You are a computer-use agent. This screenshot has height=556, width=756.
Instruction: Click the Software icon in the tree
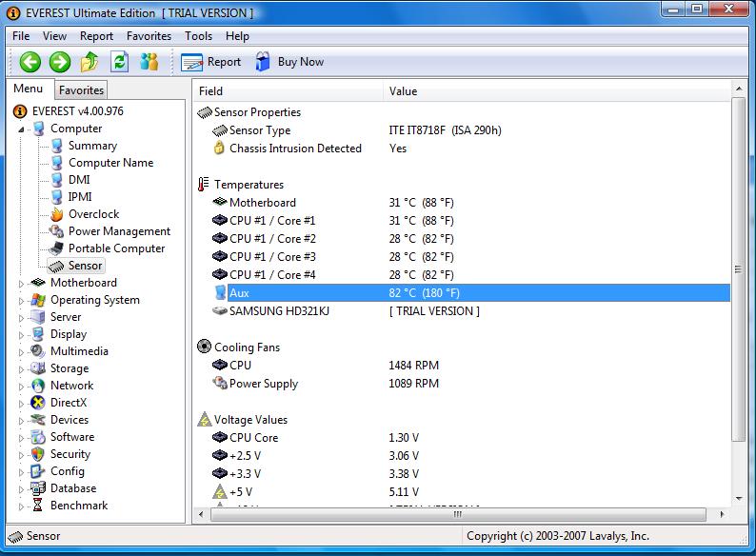pyautogui.click(x=38, y=437)
